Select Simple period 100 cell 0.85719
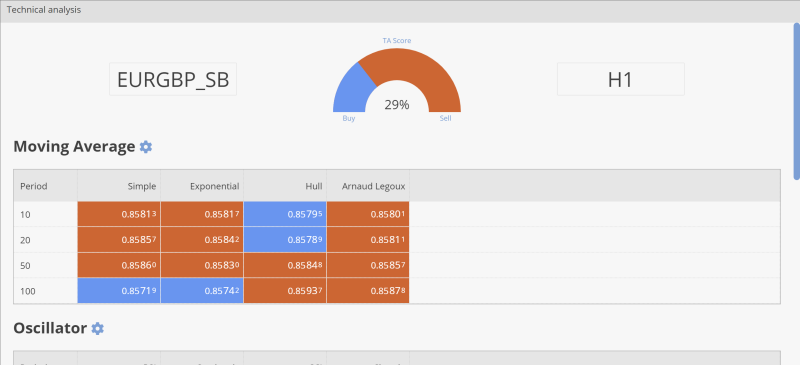The height and width of the screenshot is (365, 800). click(x=119, y=291)
